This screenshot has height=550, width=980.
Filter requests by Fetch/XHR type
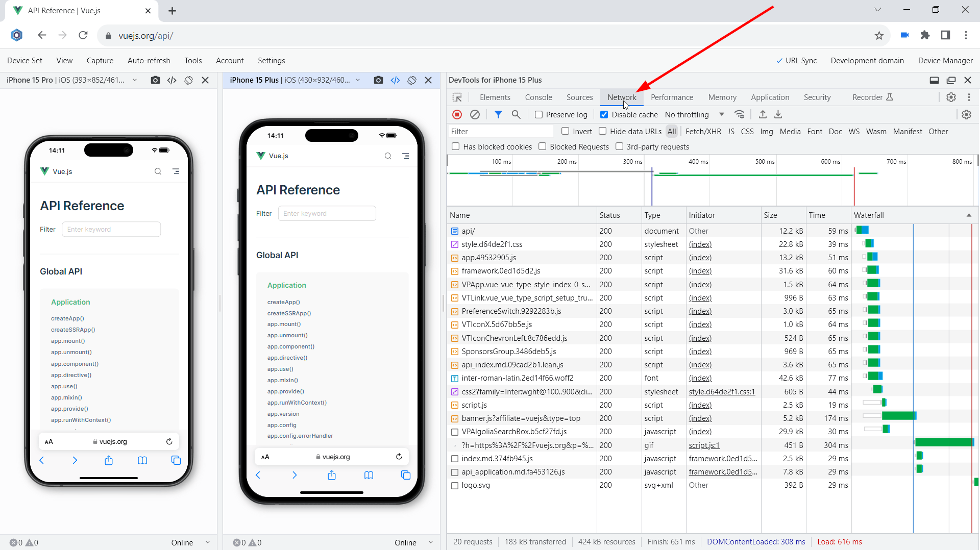pos(703,132)
